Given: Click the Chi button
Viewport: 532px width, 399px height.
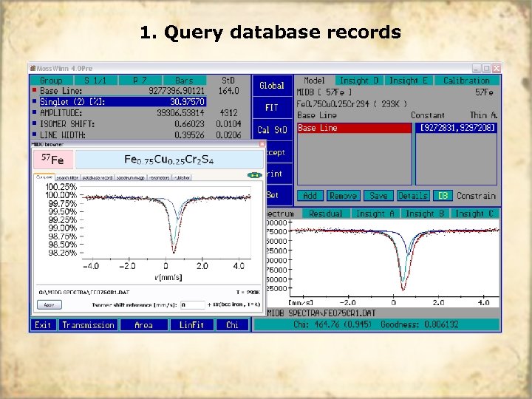Looking at the screenshot, I should click(x=233, y=325).
